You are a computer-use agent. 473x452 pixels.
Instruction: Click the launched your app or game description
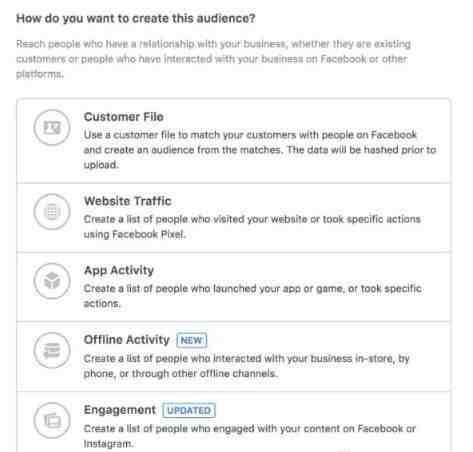tap(253, 296)
